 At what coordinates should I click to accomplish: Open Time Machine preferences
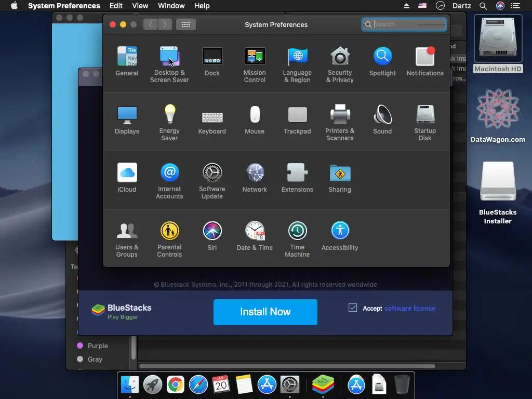tap(297, 239)
